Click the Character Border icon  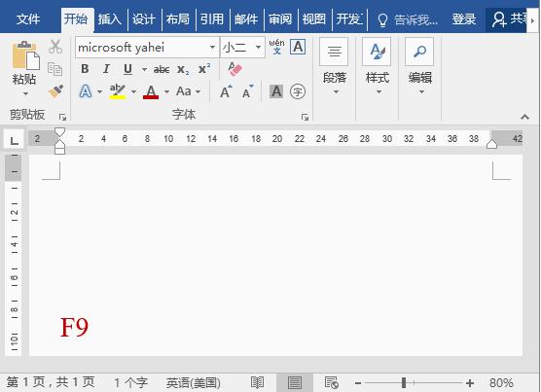(x=298, y=47)
